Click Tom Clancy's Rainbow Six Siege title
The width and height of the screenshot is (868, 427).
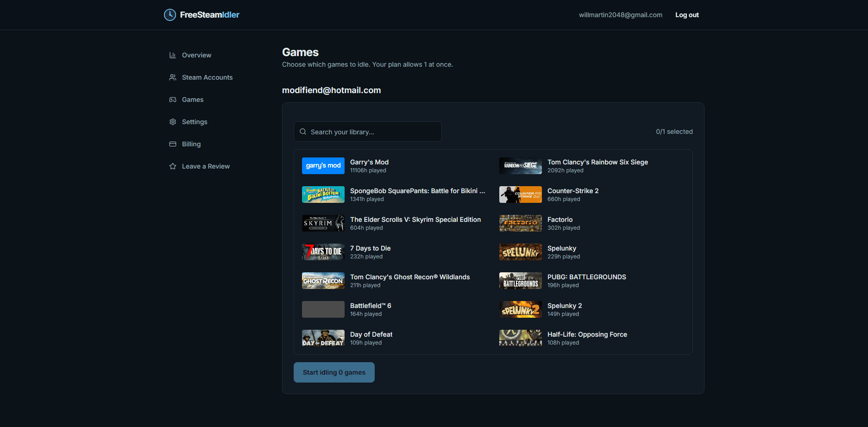(598, 162)
